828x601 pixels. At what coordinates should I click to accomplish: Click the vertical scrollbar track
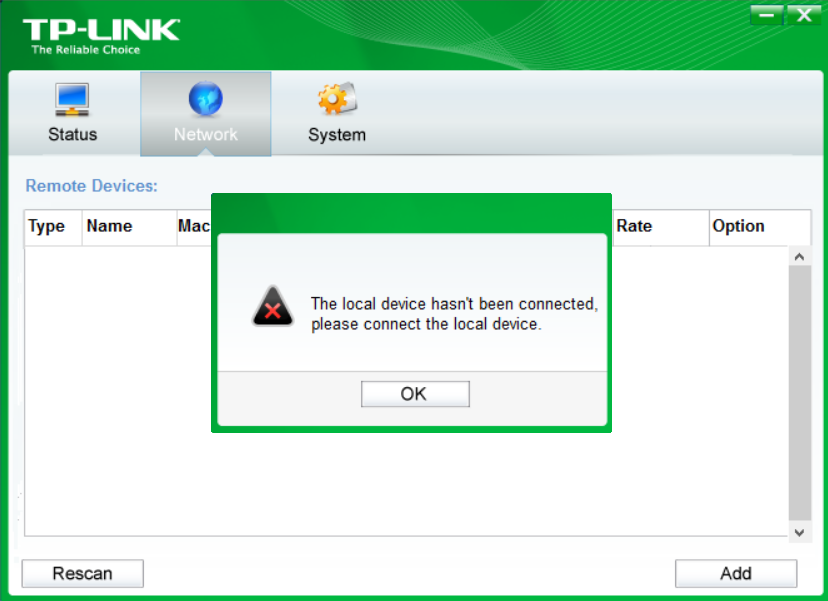click(800, 393)
